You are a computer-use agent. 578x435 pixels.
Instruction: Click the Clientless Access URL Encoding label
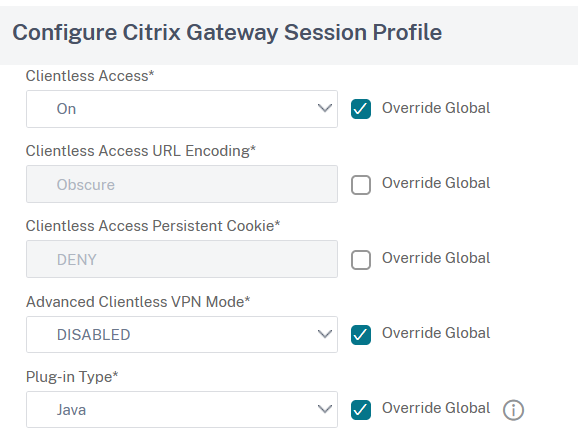140,151
